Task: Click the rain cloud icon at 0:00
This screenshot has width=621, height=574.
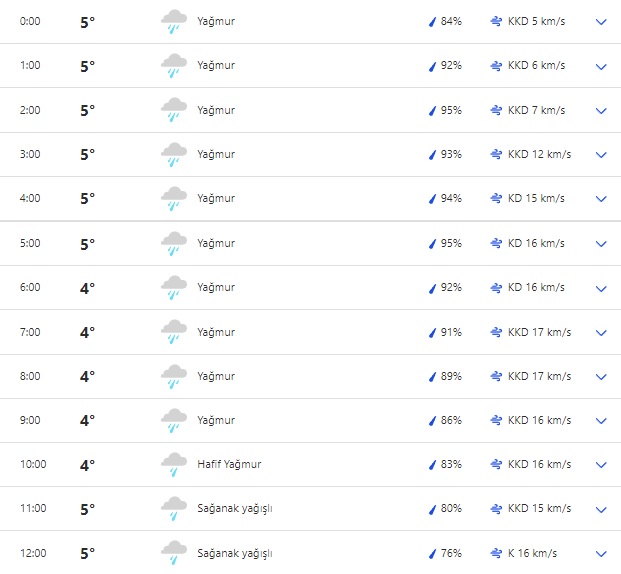Action: [x=174, y=22]
